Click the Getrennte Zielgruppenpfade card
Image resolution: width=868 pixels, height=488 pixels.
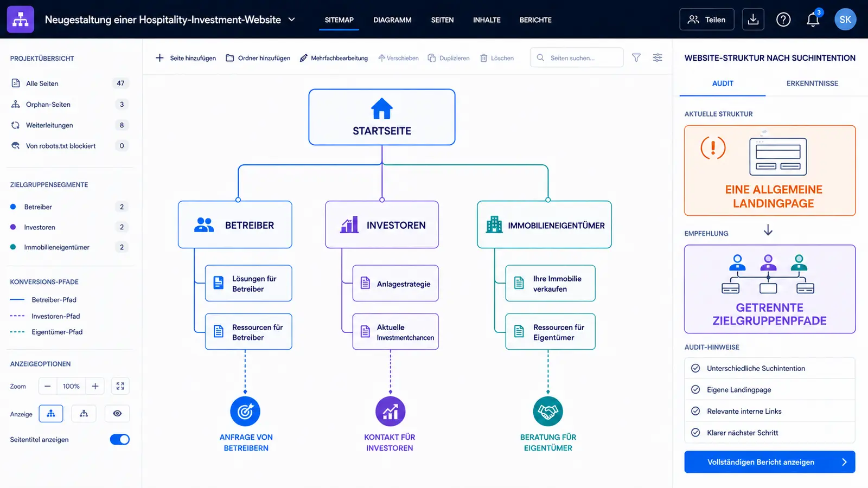(770, 289)
